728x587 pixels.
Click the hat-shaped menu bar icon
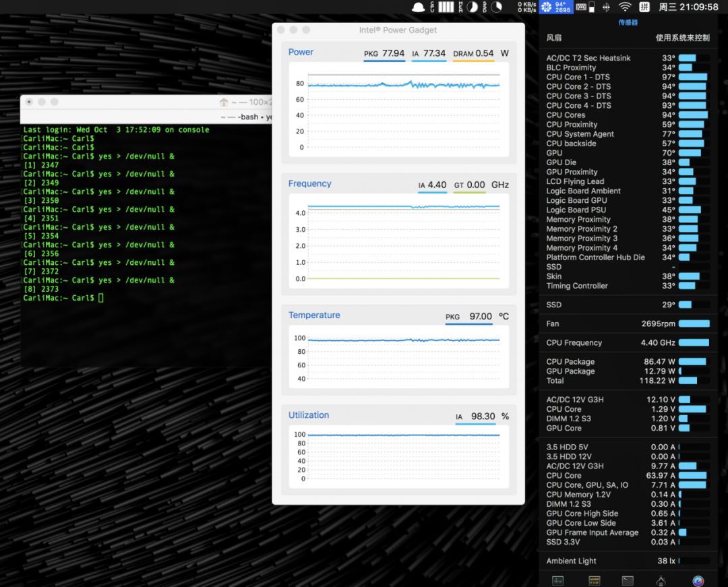(x=419, y=7)
